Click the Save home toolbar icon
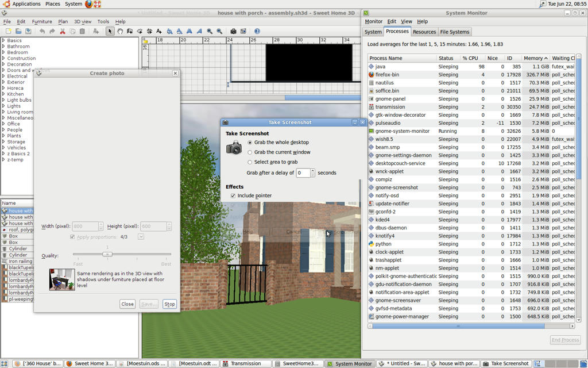 coord(28,31)
